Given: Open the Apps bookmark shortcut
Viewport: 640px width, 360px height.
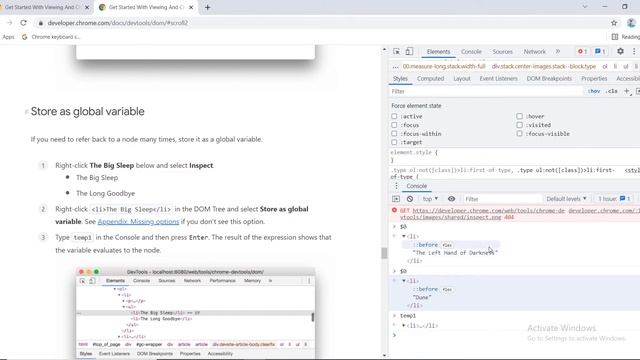Looking at the screenshot, I should pyautogui.click(x=8, y=37).
